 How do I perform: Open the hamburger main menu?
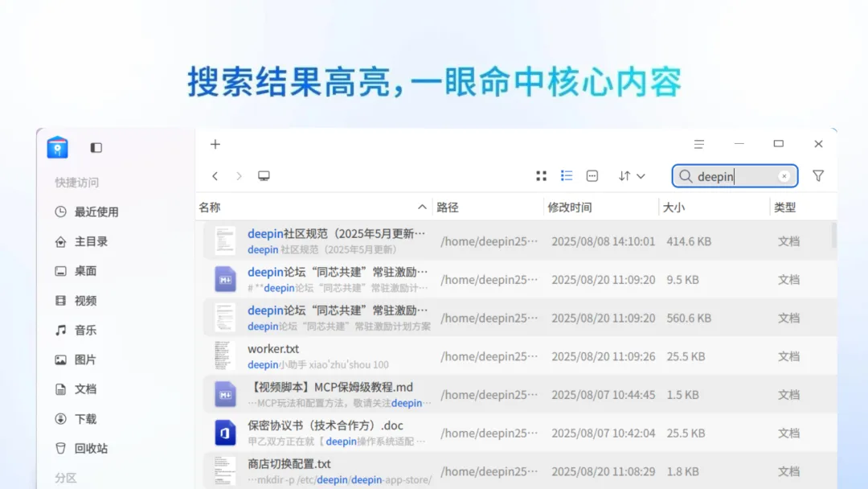(699, 145)
